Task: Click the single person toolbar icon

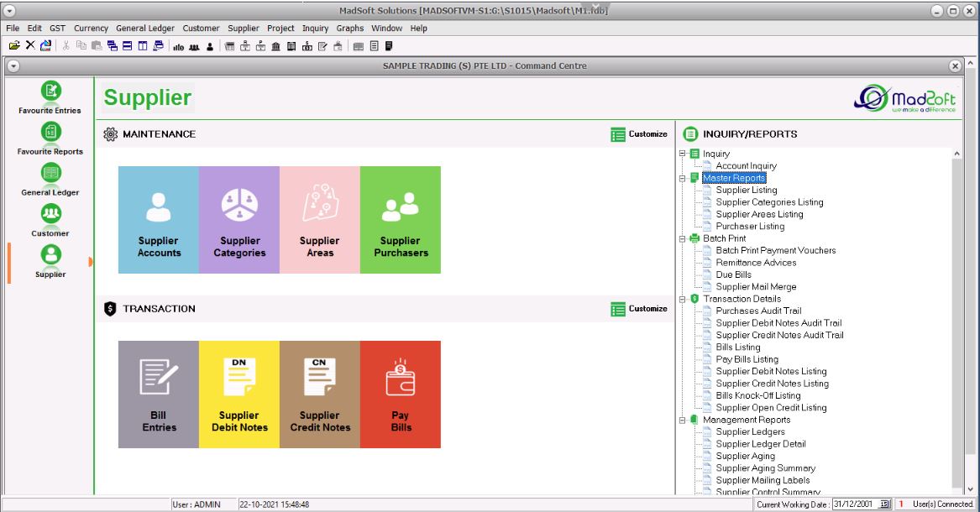Action: (210, 47)
